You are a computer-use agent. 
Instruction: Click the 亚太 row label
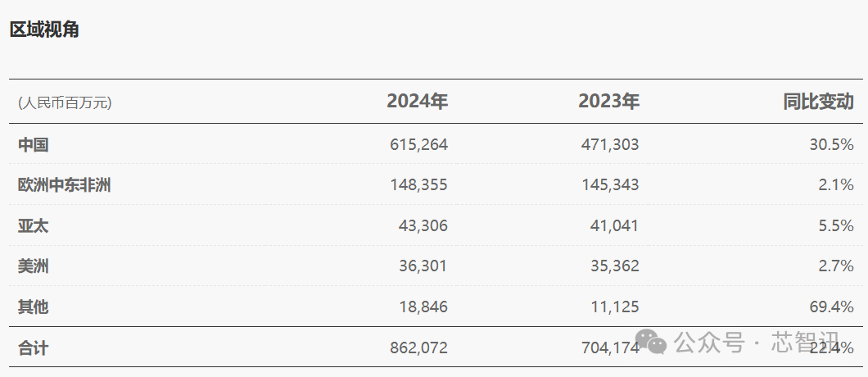click(34, 226)
